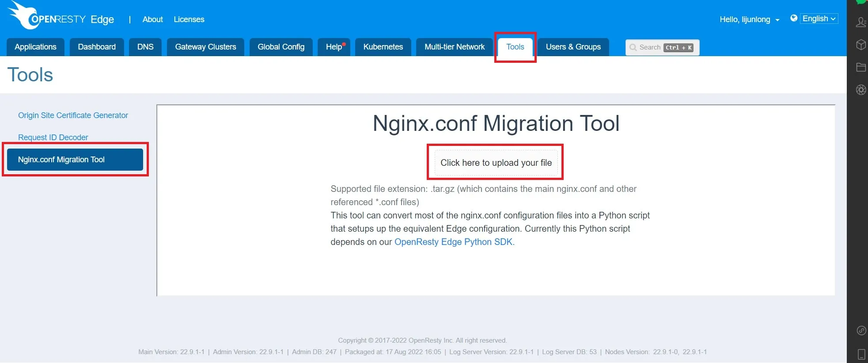Click the circular mini-program icon in the dark sidebar

pos(861,330)
